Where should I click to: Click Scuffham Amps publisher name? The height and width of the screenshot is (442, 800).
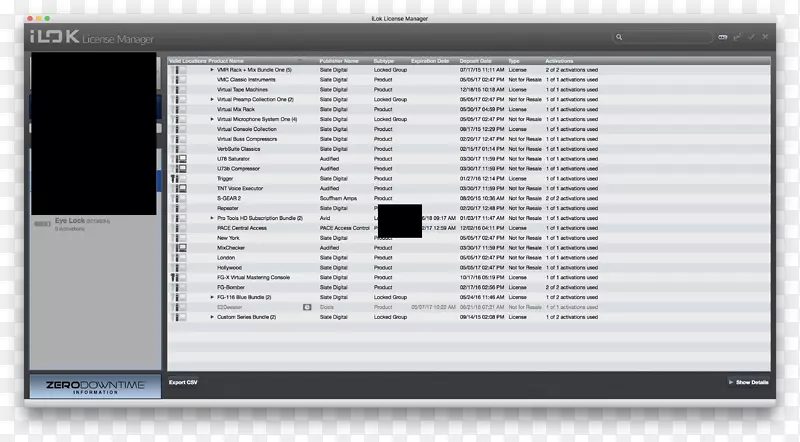tap(338, 198)
